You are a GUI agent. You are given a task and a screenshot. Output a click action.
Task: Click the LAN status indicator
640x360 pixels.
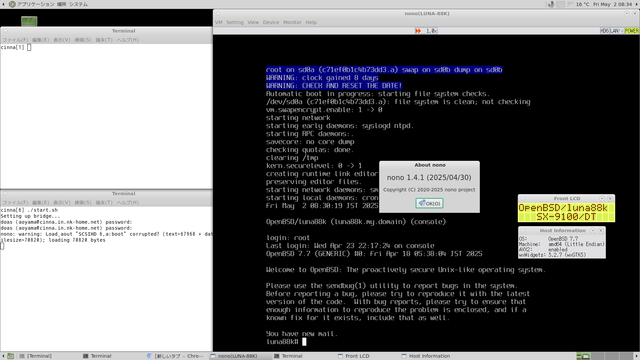tap(616, 31)
